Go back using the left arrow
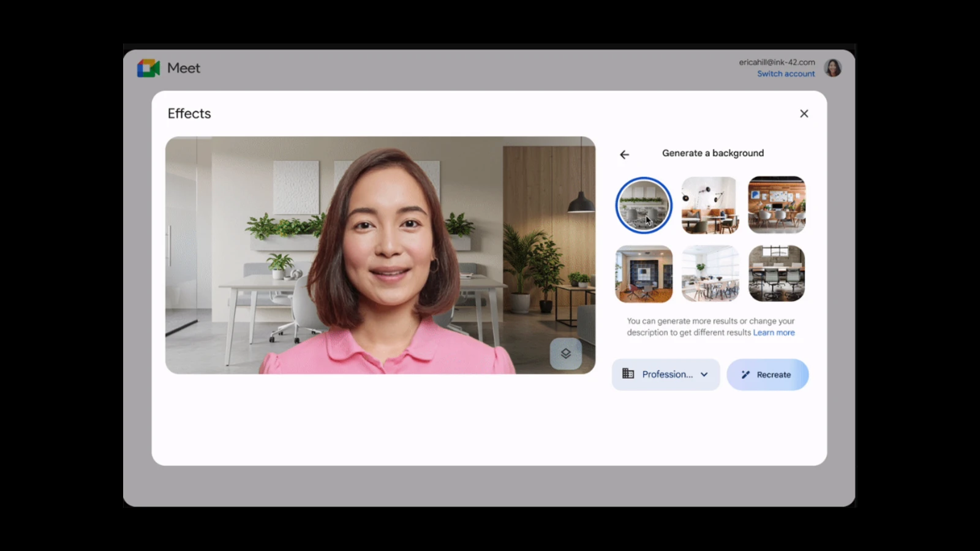 click(624, 154)
